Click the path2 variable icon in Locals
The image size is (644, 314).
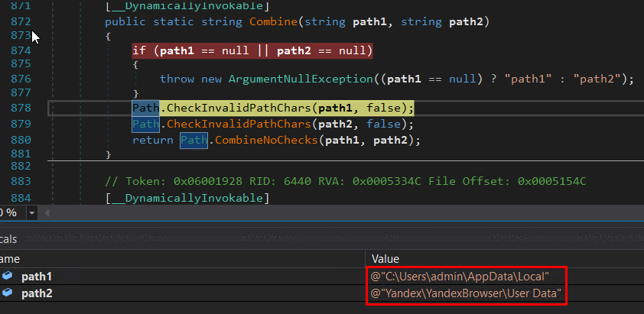[x=8, y=293]
